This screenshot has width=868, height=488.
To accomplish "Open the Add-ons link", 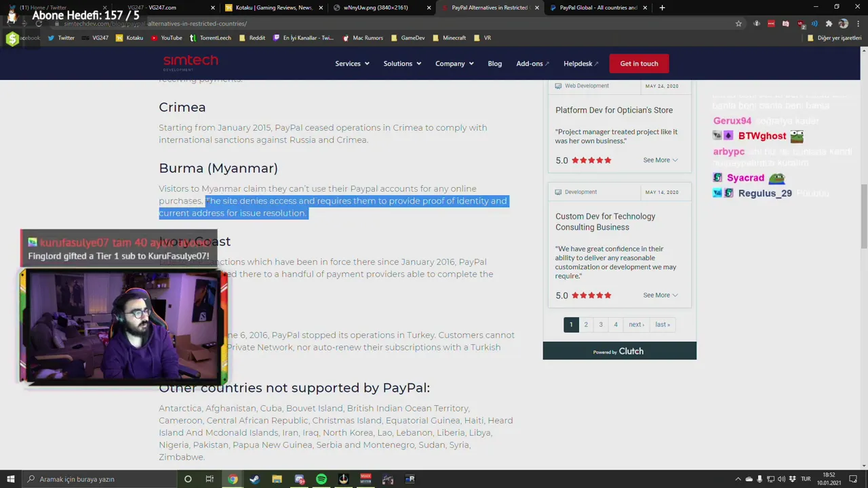I will click(532, 64).
